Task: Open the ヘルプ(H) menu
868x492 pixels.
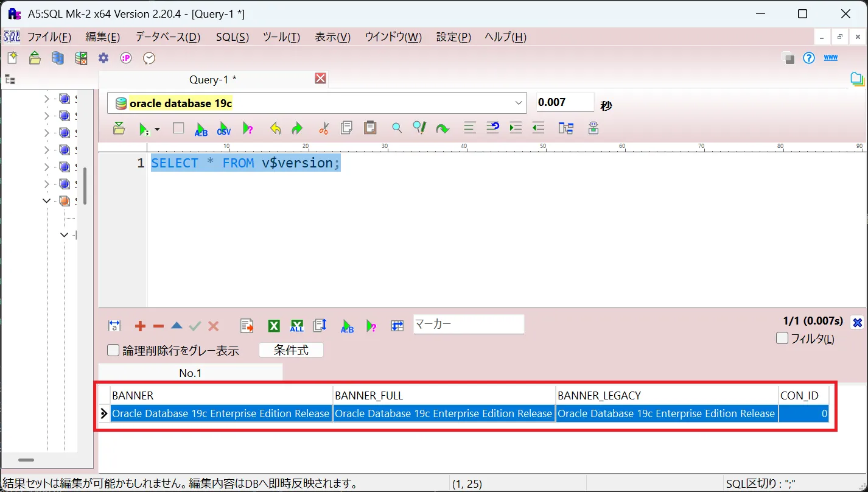Action: pos(505,37)
